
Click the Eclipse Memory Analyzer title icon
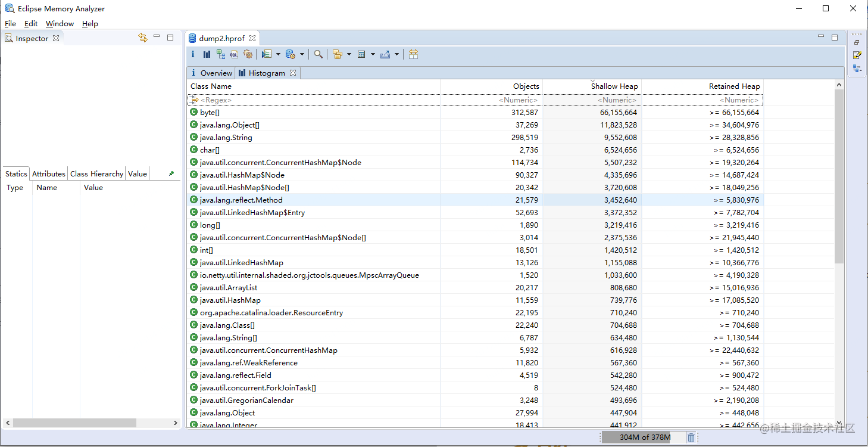click(10, 8)
